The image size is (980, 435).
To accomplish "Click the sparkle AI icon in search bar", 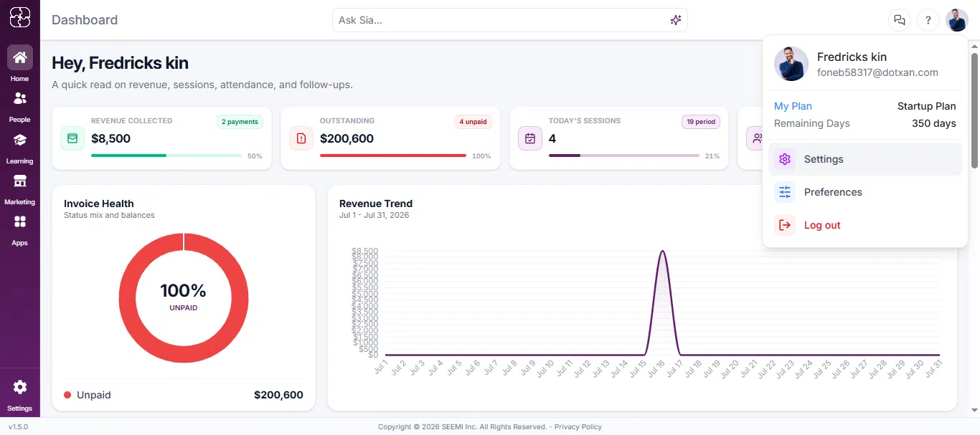I will click(675, 20).
